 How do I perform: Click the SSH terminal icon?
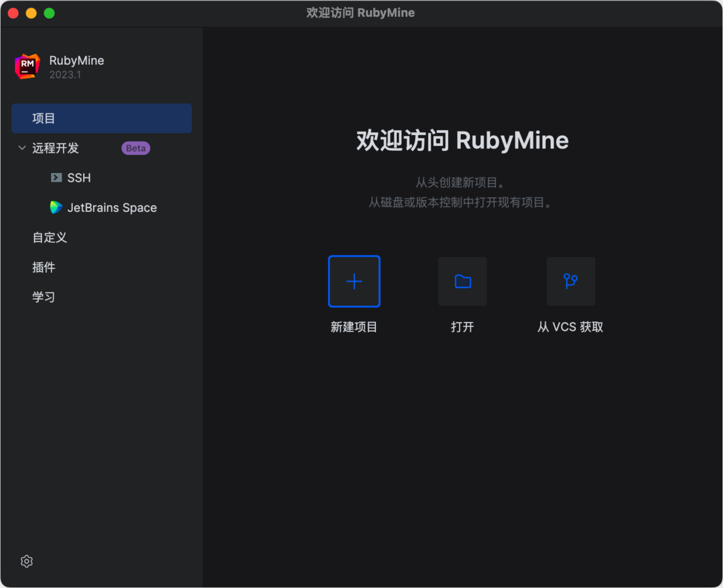(x=56, y=177)
